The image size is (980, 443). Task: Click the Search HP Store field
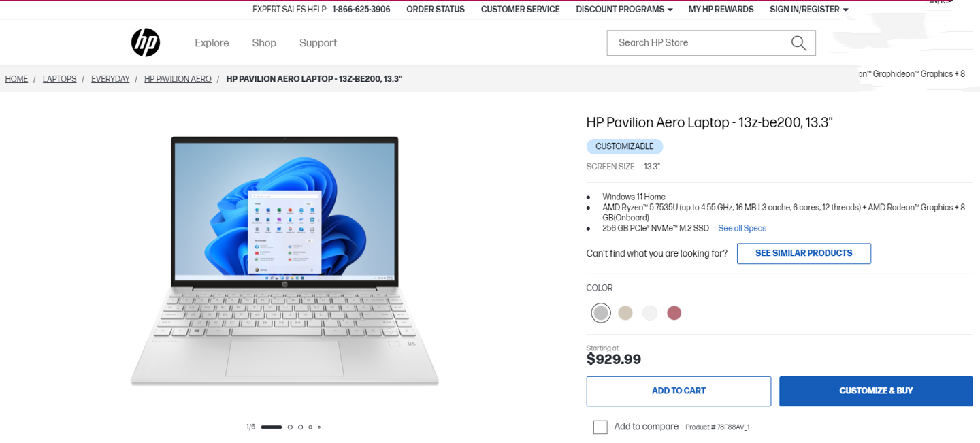(x=698, y=43)
